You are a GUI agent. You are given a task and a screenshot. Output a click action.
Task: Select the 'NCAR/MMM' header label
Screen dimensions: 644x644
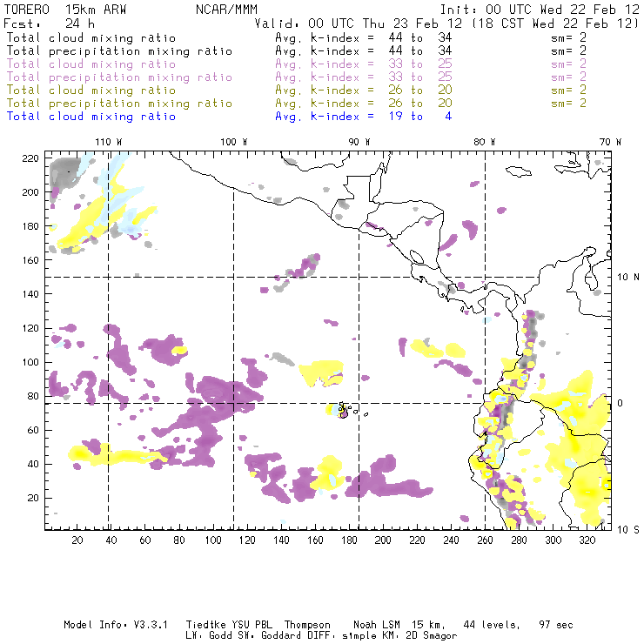click(x=226, y=10)
